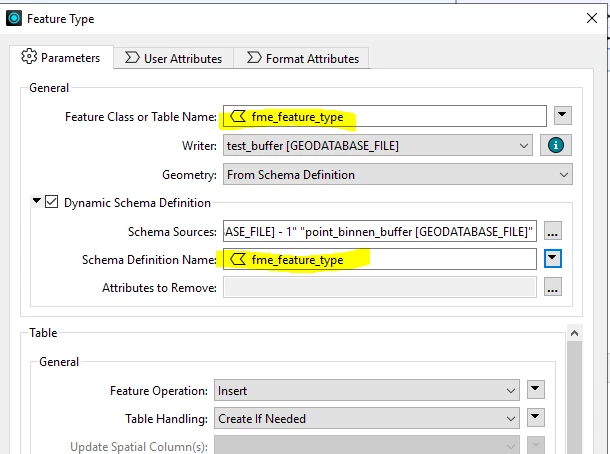Screen dimensions: 610x454
Task: Click arrow button beside Feature Operation
Action: pos(536,389)
